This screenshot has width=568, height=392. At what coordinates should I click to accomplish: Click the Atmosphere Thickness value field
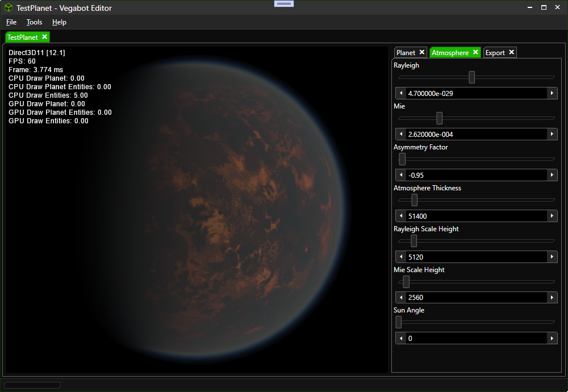click(x=476, y=216)
